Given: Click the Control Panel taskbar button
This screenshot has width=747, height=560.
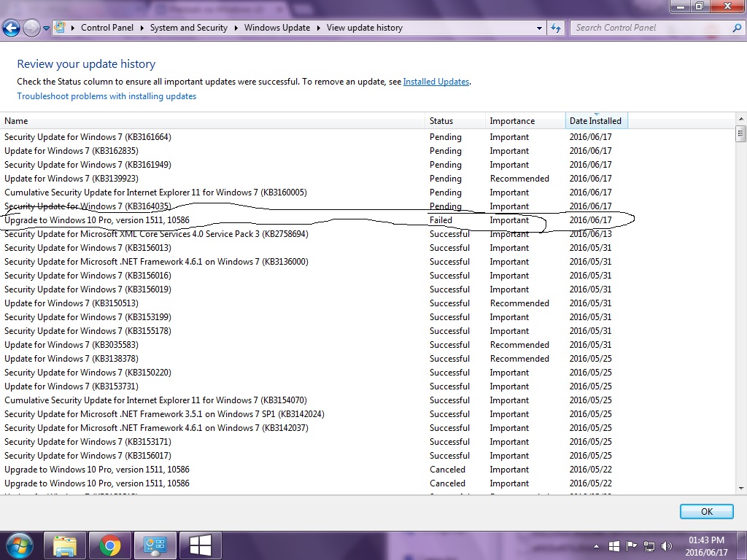Looking at the screenshot, I should [155, 546].
